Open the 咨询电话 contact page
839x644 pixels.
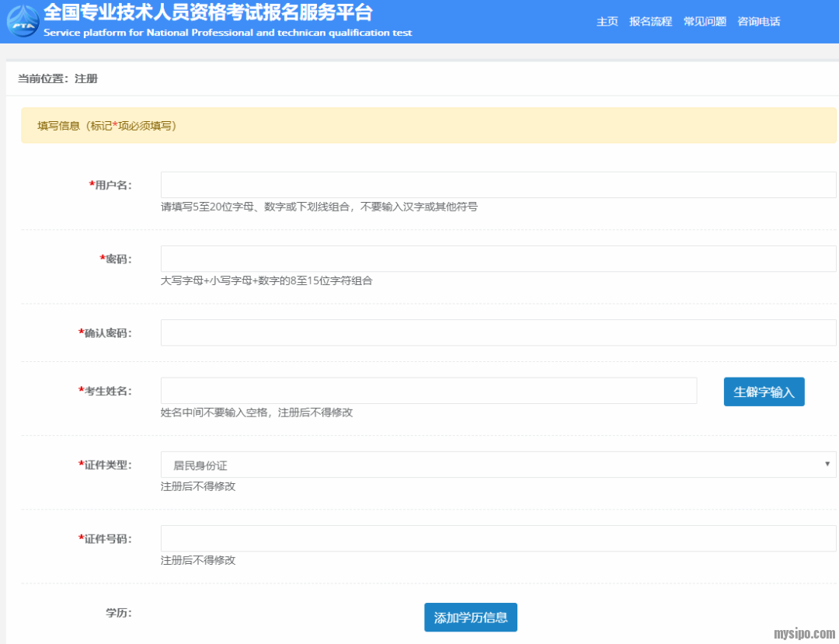point(758,22)
